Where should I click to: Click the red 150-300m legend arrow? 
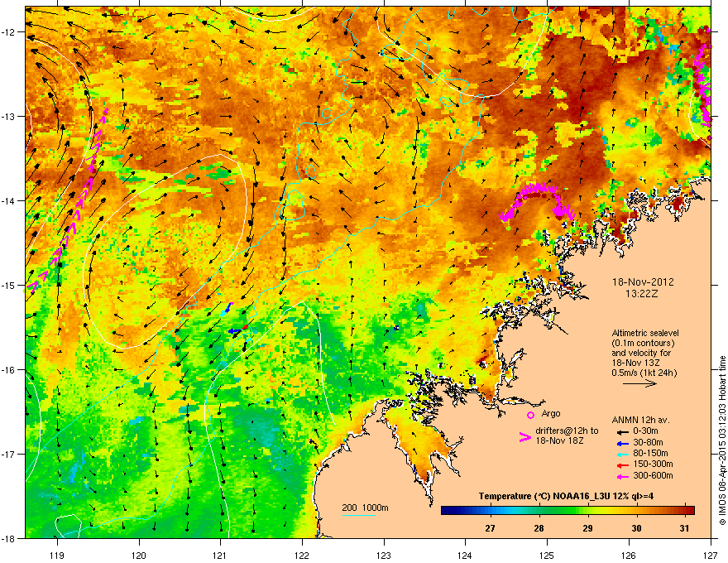point(623,465)
